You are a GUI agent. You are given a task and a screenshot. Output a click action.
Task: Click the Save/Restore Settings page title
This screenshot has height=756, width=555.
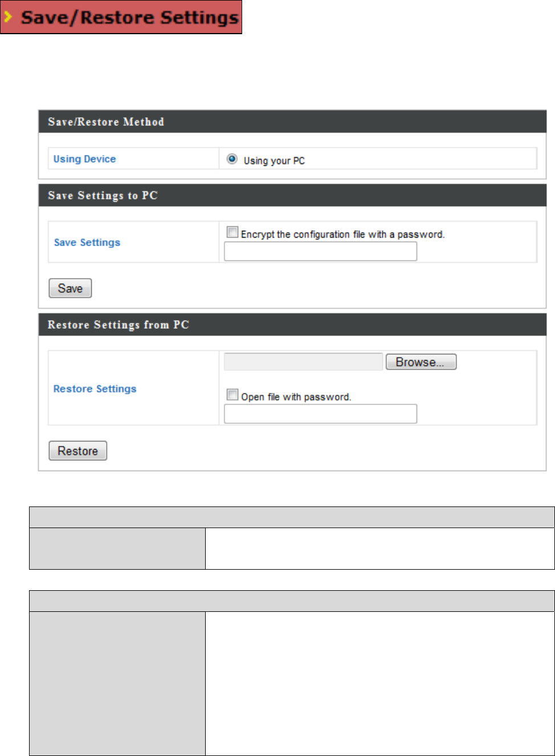click(129, 18)
